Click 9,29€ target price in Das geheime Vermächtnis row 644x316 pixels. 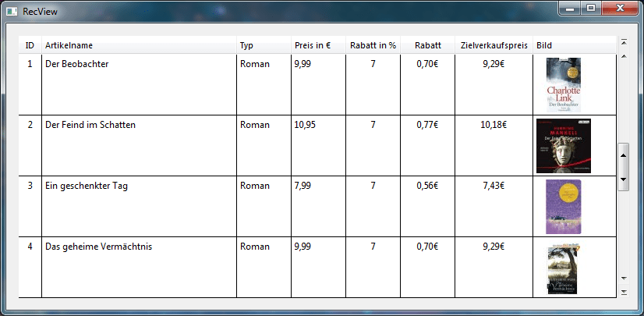point(494,247)
